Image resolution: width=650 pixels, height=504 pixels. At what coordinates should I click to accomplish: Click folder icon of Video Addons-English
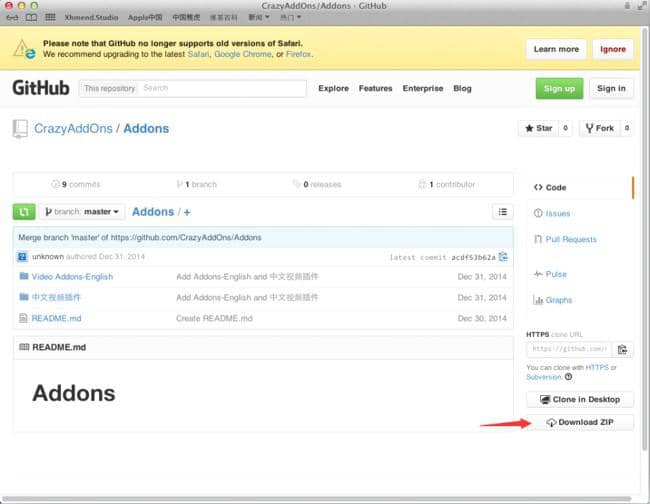pos(24,276)
